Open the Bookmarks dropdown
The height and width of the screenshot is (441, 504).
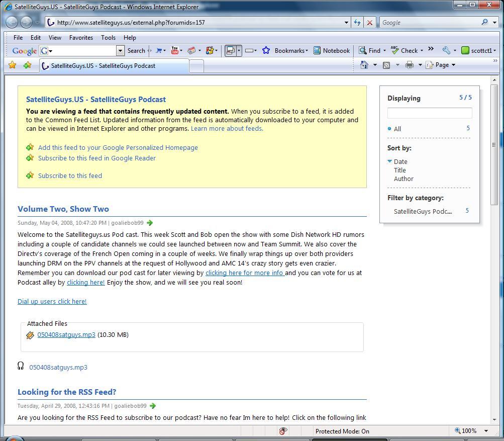point(307,50)
